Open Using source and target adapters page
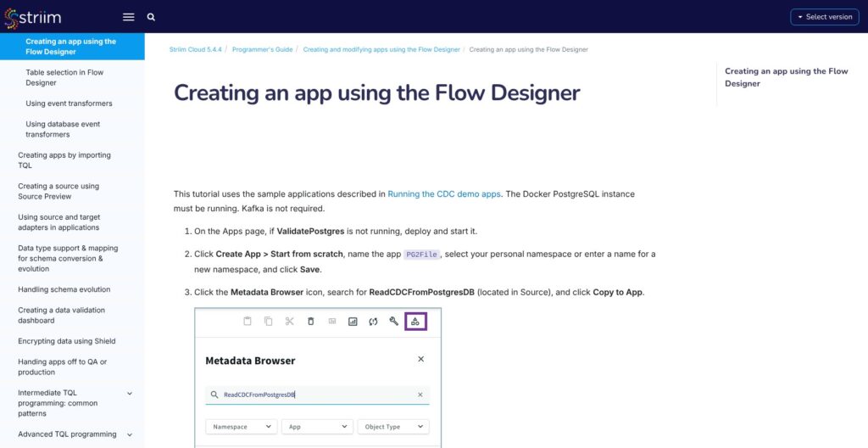This screenshot has height=448, width=868. [58, 222]
